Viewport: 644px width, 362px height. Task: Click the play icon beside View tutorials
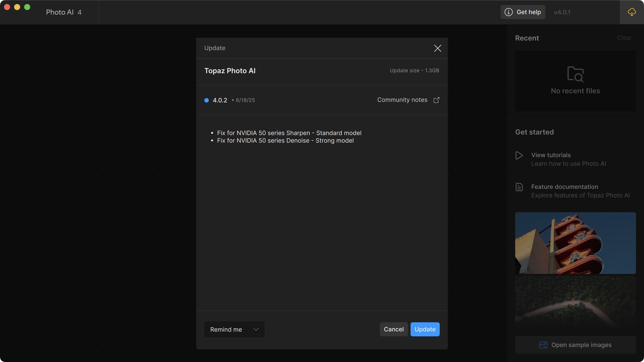(x=519, y=155)
